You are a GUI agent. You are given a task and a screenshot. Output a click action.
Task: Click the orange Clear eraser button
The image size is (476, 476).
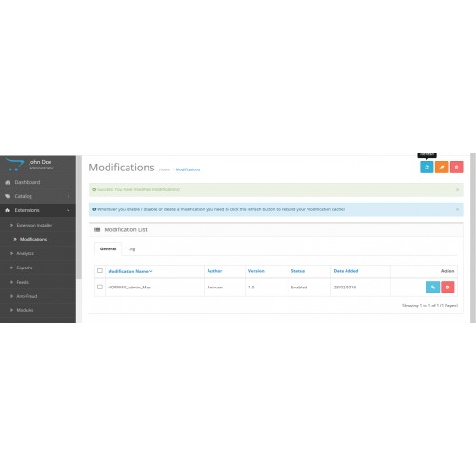[442, 167]
